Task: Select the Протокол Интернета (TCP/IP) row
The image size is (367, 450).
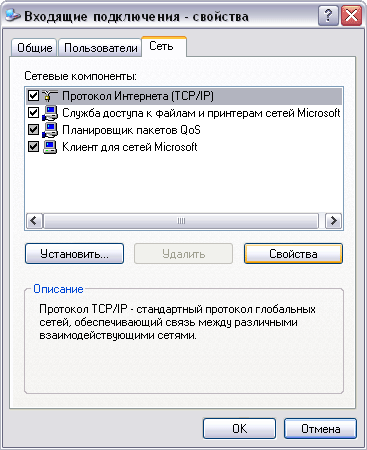Action: (x=184, y=96)
